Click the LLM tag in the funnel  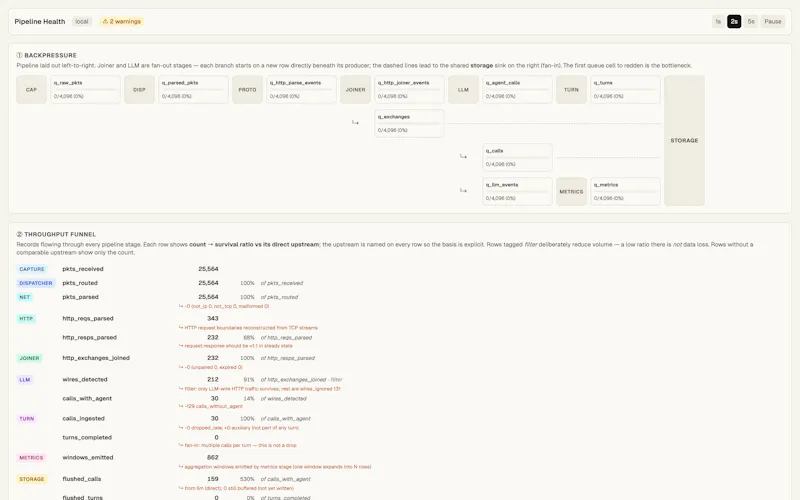coord(24,380)
